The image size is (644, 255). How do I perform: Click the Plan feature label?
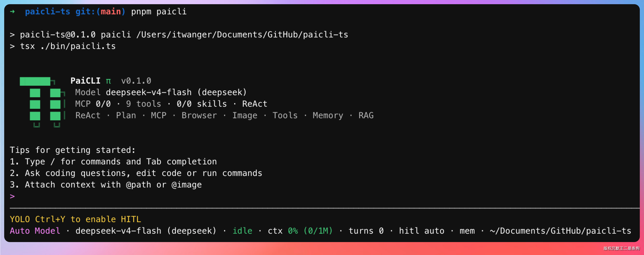(x=126, y=115)
